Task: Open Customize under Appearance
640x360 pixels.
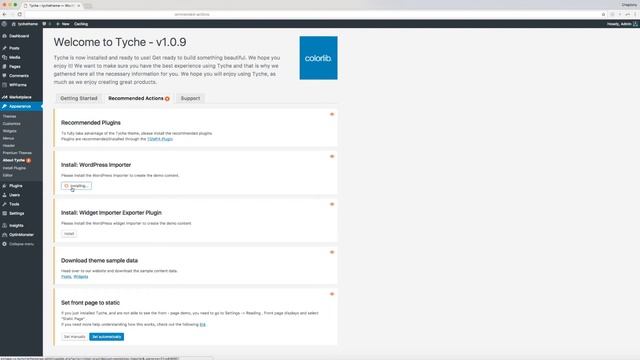Action: tap(11, 124)
